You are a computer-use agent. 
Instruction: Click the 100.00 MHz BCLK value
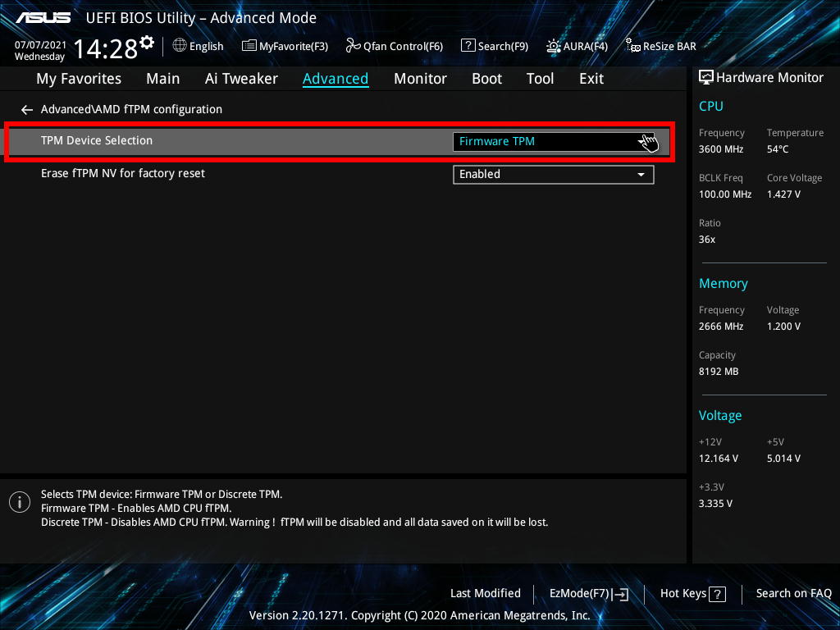point(725,194)
